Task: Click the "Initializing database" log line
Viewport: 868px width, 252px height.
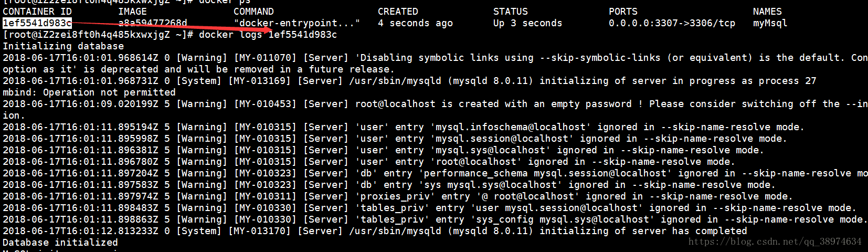Action: (x=63, y=46)
